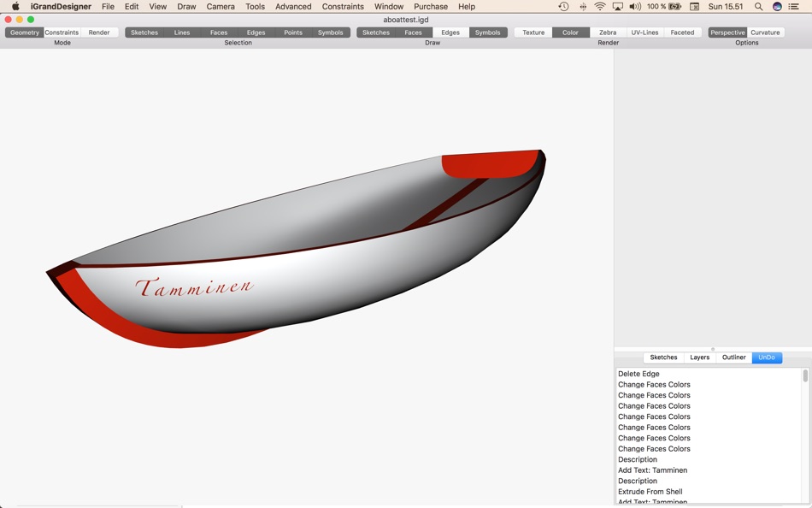Screen dimensions: 812x508
Task: Toggle Points selection filter
Action: (293, 32)
